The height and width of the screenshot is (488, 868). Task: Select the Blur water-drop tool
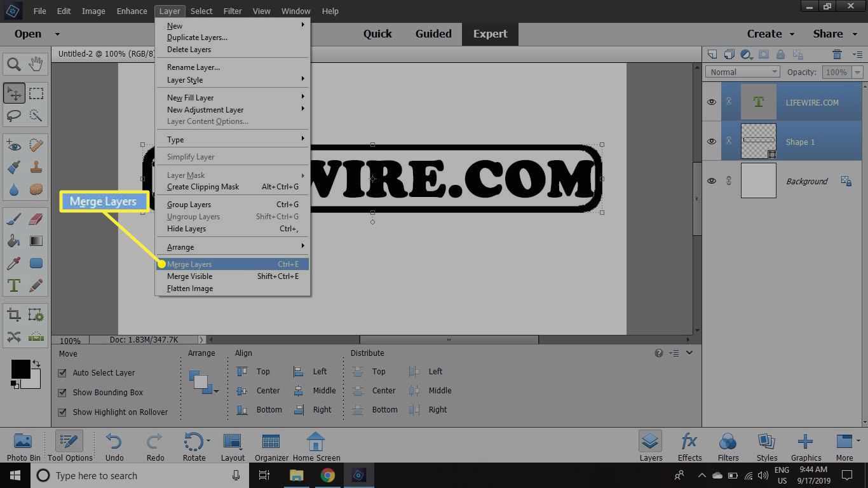[x=14, y=189]
